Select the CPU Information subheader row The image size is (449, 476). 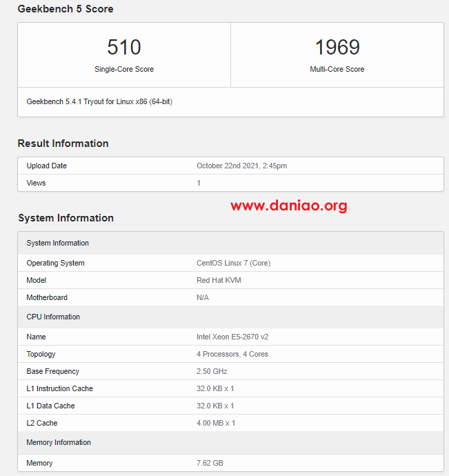[231, 317]
